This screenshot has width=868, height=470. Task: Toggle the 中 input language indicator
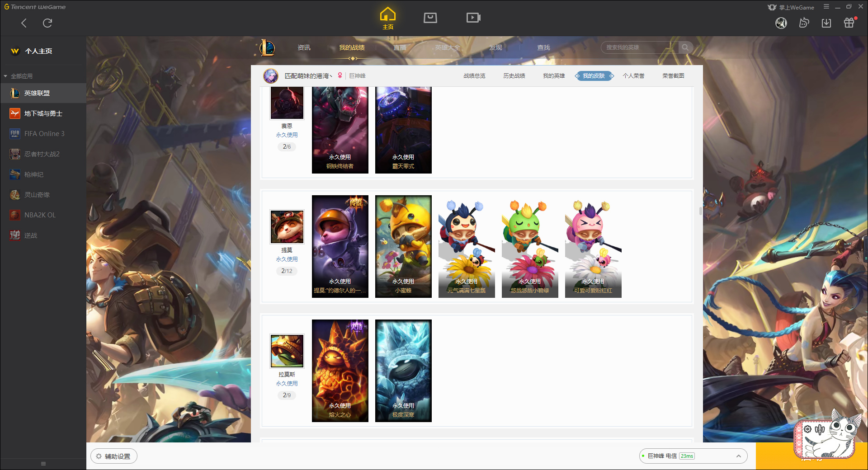[x=820, y=429]
